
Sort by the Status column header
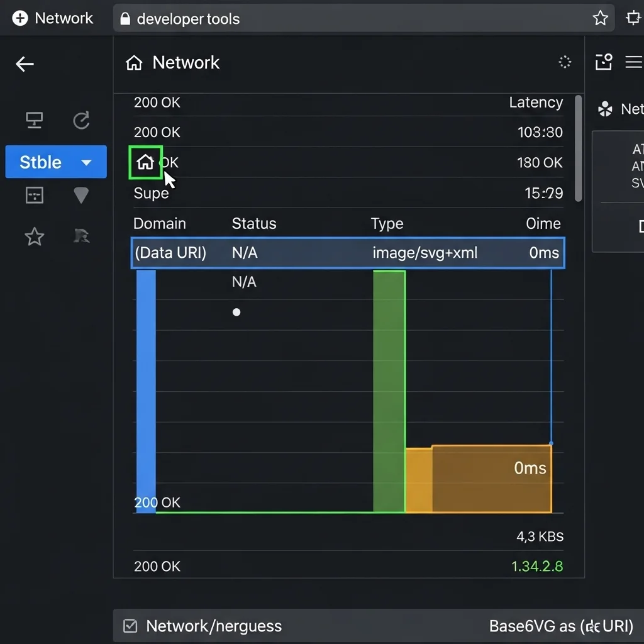coord(253,224)
